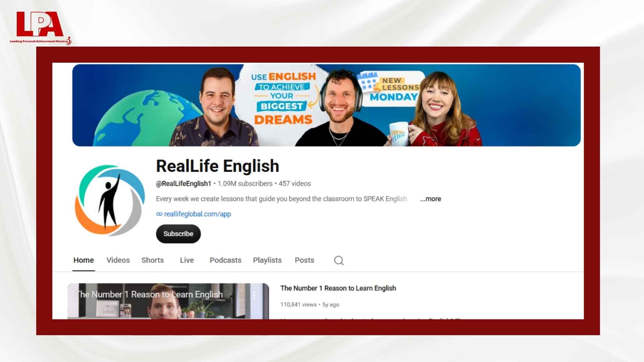Click the featured video thumbnail
Screen dimensions: 644x362
(168, 301)
